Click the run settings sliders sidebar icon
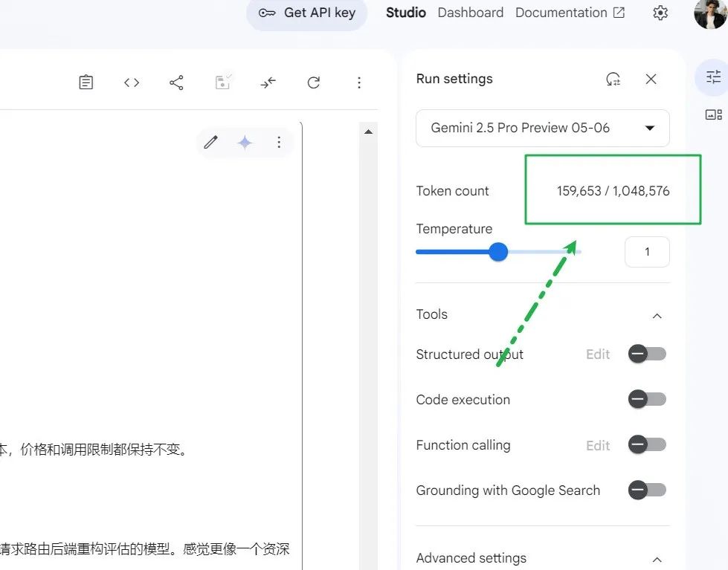Viewport: 728px width, 570px height. point(713,77)
